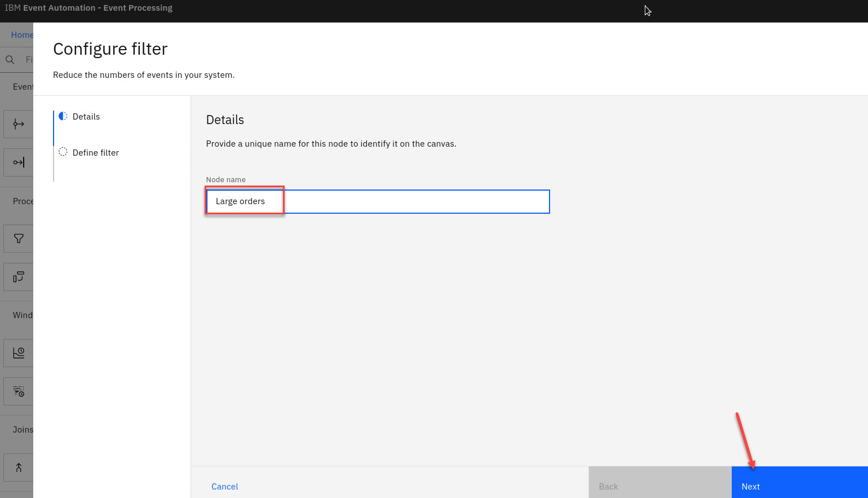The width and height of the screenshot is (868, 498).
Task: Click the aggregate node icon
Action: pos(19,353)
